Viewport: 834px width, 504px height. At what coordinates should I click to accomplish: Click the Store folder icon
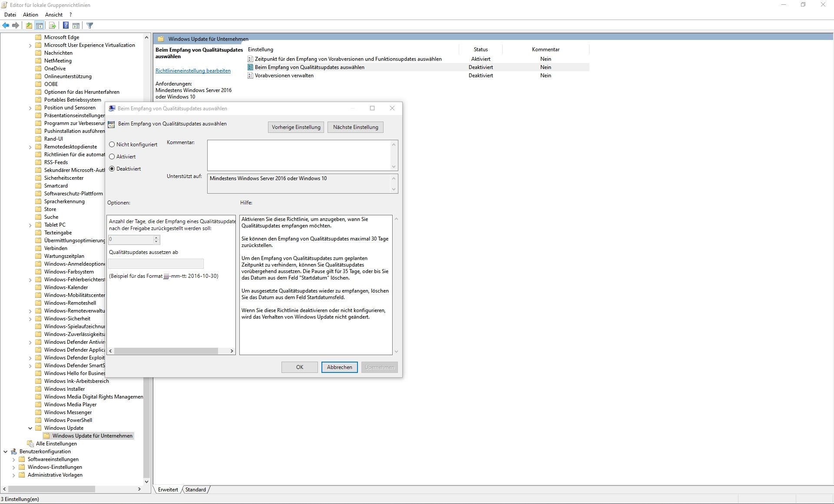pos(38,209)
